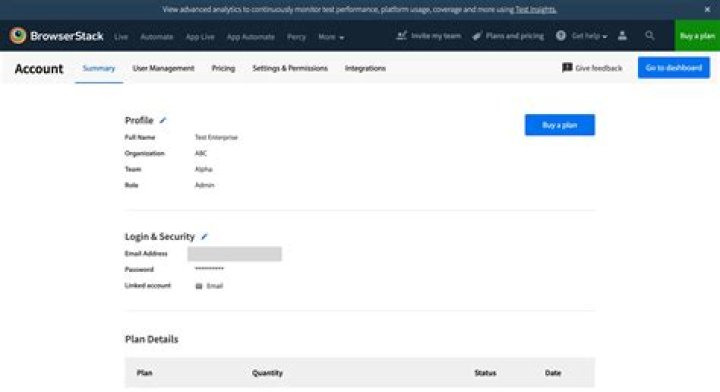The height and width of the screenshot is (392, 720).
Task: Edit Login & Security with pencil icon
Action: pyautogui.click(x=204, y=236)
